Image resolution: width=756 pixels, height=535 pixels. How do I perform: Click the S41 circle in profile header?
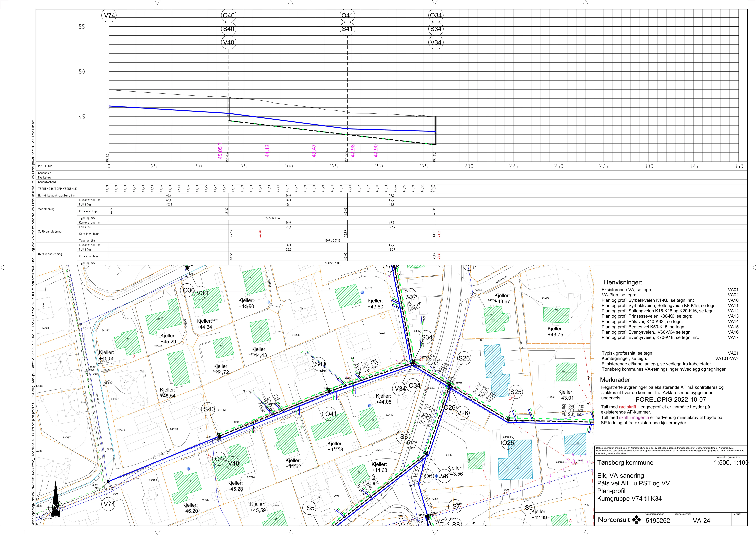(x=347, y=29)
